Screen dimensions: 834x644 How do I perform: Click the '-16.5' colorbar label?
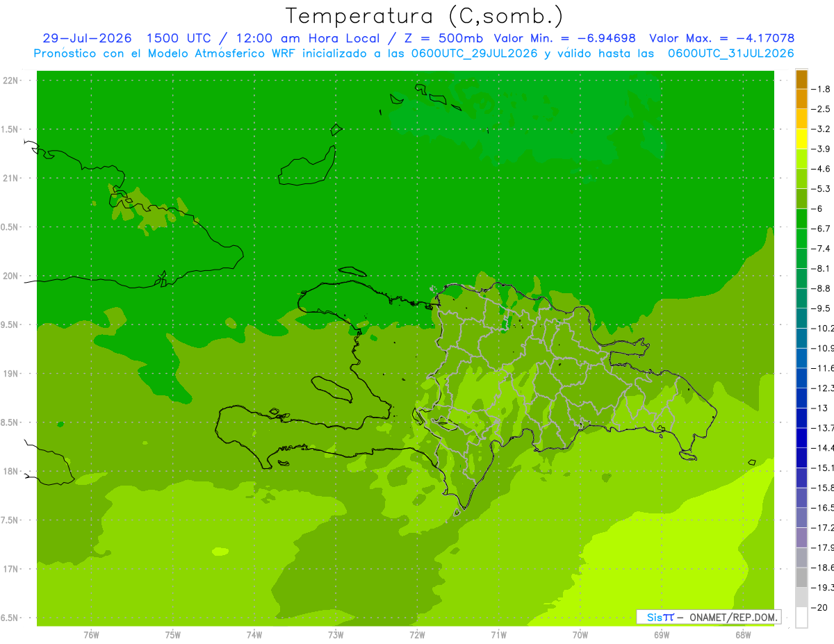(x=824, y=508)
